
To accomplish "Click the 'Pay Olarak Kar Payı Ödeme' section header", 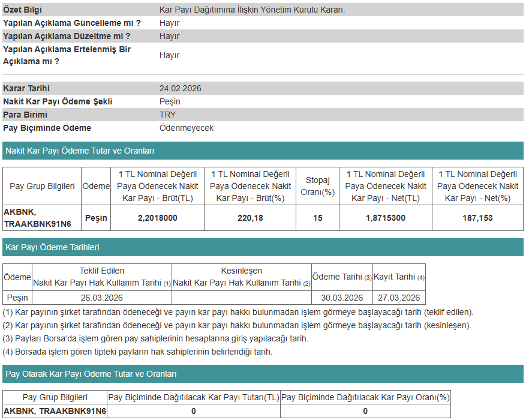I will (91, 374).
